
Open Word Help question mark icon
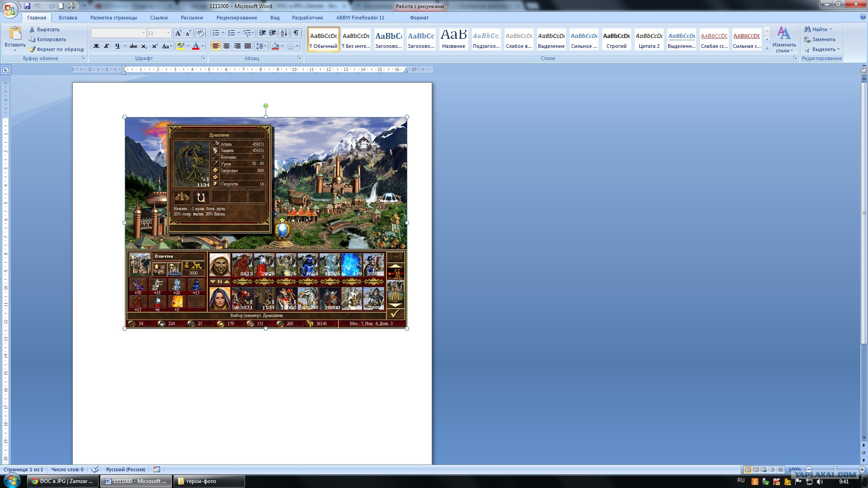tap(863, 17)
